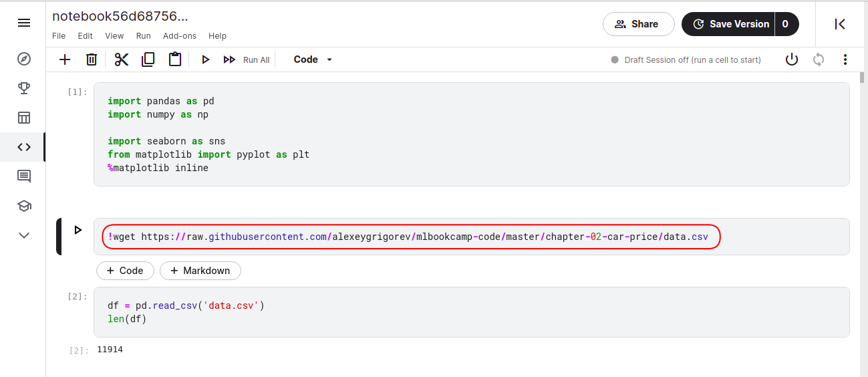Open version count badge showing 0
This screenshot has height=377, width=868.
[786, 24]
